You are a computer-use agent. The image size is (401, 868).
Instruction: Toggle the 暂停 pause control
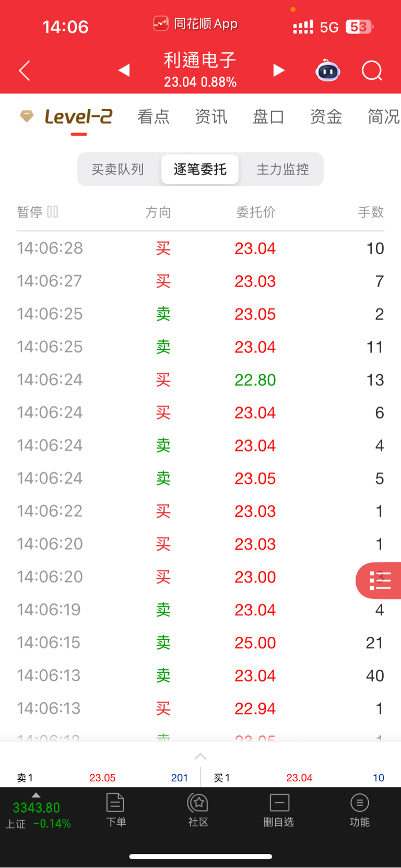pos(38,212)
